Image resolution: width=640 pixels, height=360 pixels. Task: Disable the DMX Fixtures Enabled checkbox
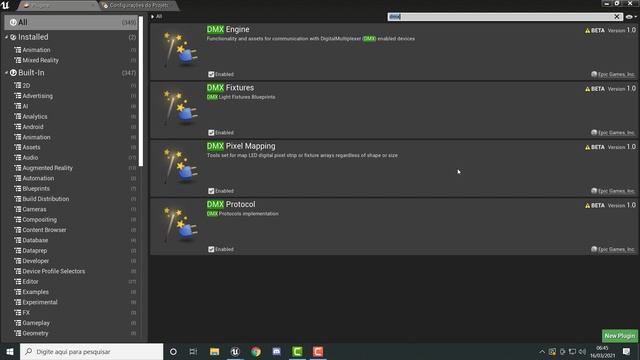coord(211,133)
